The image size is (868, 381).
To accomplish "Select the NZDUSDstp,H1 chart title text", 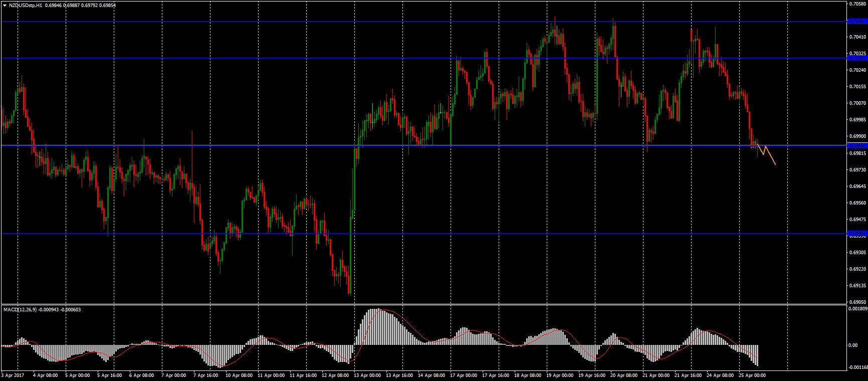I will pos(26,5).
